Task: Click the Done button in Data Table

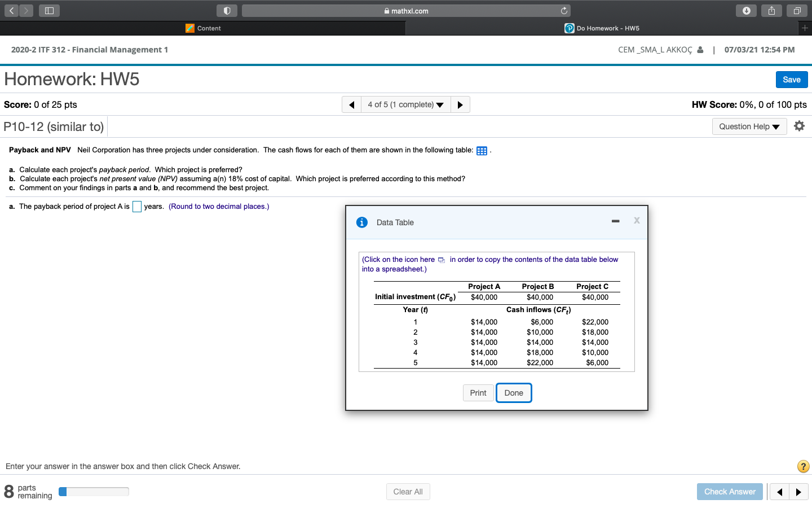Action: 514,392
